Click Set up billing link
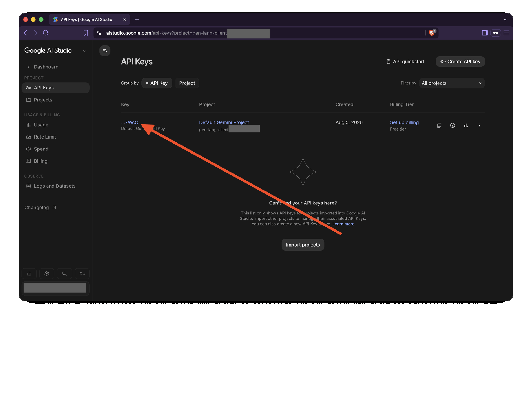 tap(404, 122)
